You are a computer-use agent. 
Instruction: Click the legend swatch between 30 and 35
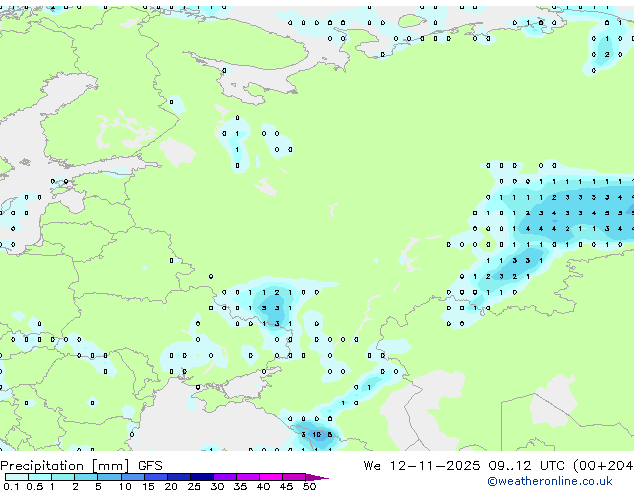(x=225, y=477)
